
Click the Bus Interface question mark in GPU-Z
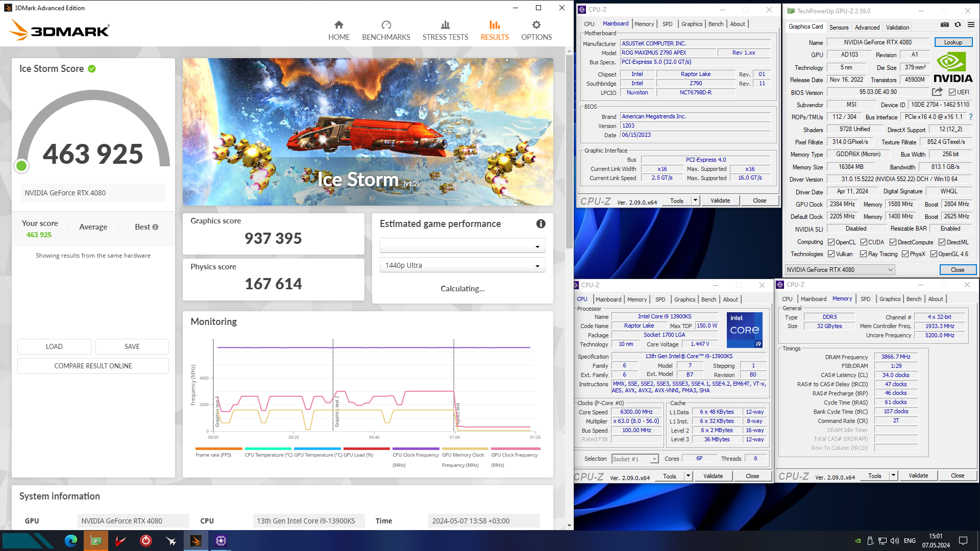[971, 117]
